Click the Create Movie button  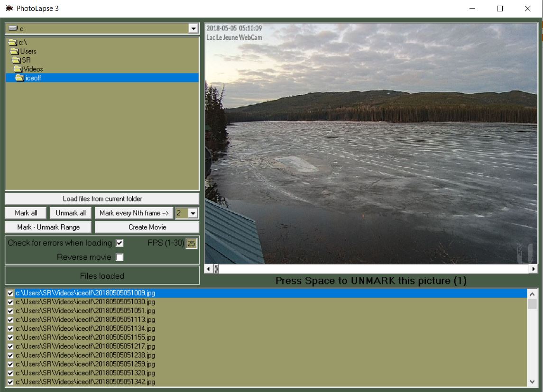(x=147, y=227)
